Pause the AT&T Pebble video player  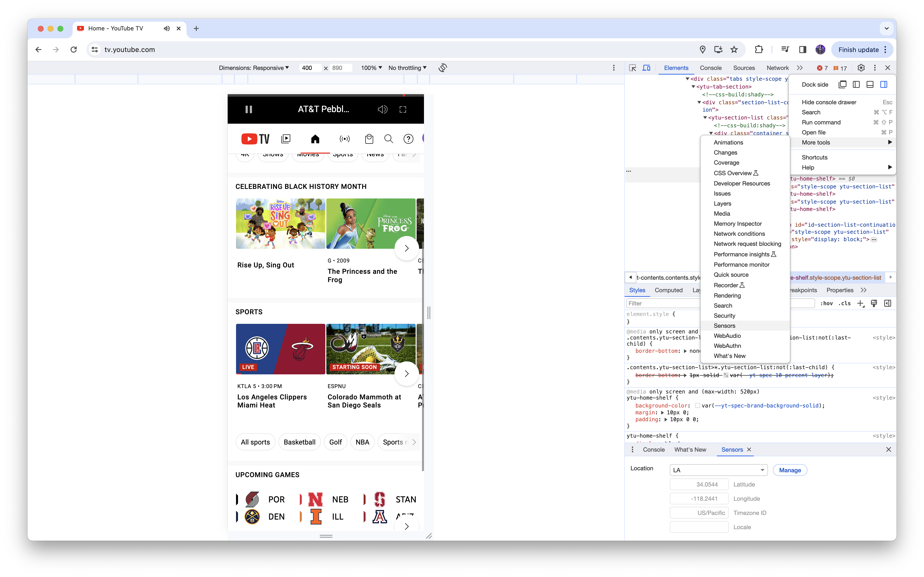click(249, 109)
